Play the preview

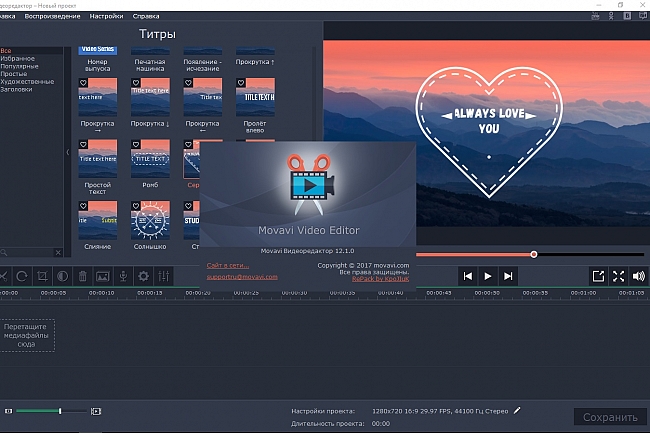coord(488,276)
